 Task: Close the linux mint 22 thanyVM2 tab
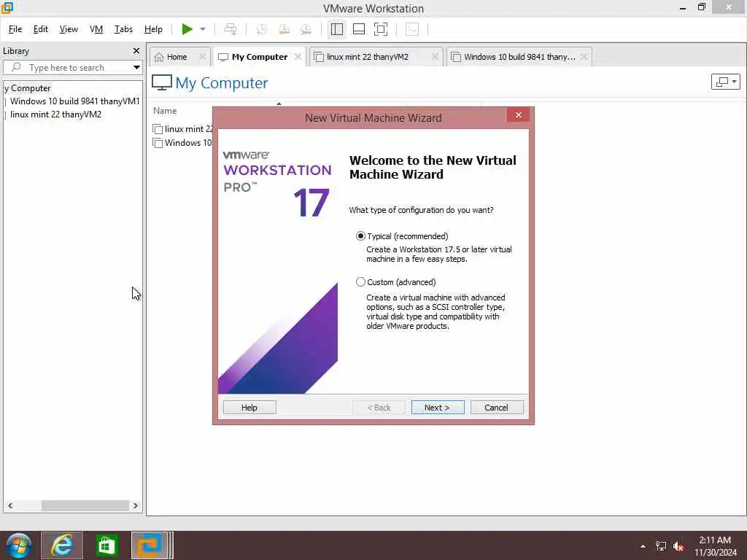435,57
